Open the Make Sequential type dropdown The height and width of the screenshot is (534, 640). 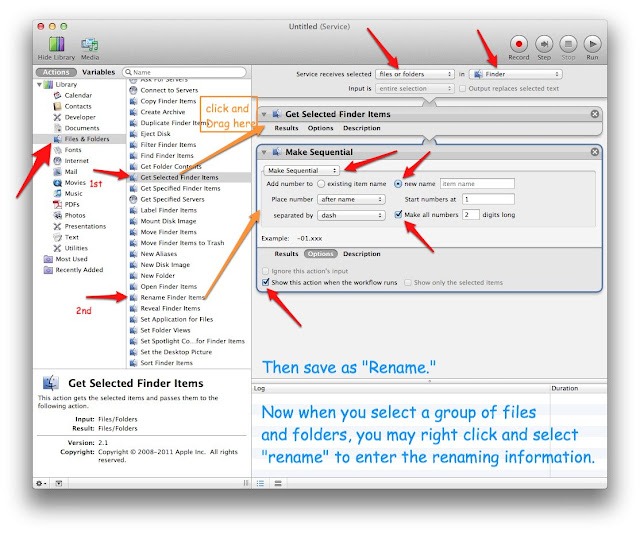click(302, 171)
